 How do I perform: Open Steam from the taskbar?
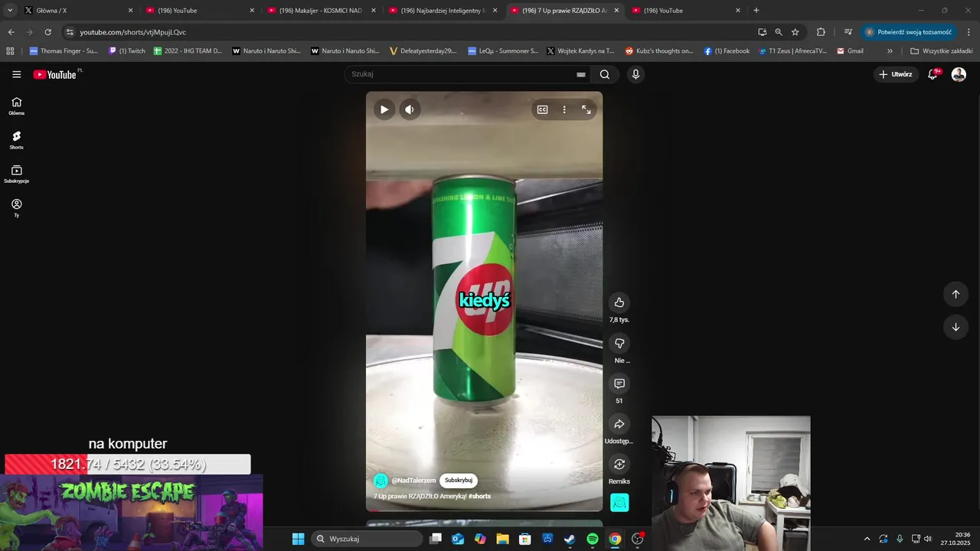coord(570,539)
